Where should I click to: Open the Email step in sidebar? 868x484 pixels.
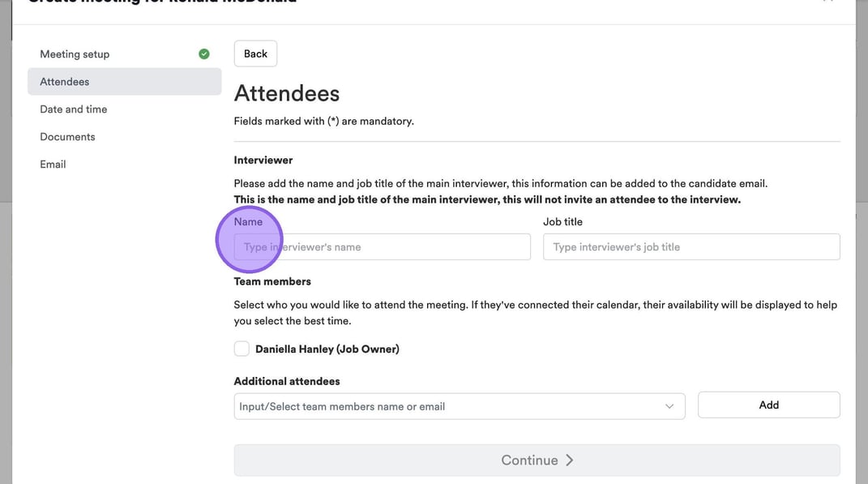point(53,165)
